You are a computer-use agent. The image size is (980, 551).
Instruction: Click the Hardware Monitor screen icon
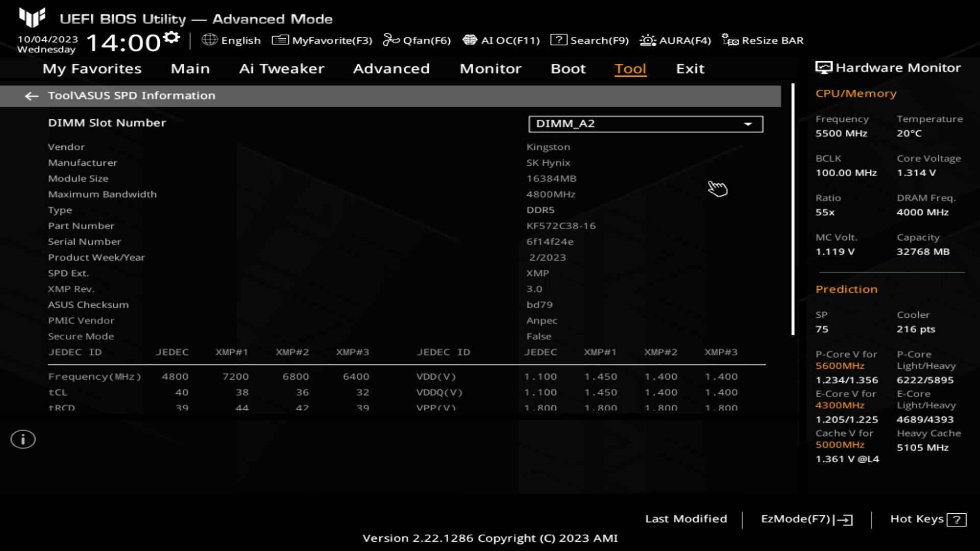[x=823, y=68]
